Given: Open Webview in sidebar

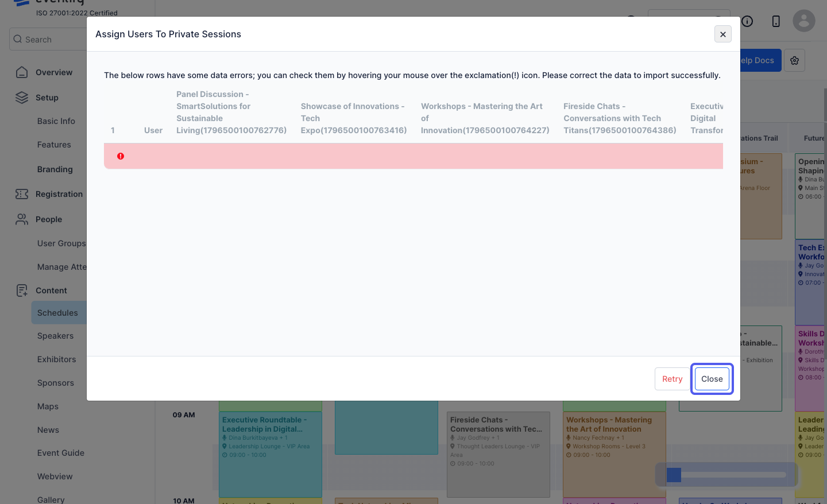Looking at the screenshot, I should 55,476.
